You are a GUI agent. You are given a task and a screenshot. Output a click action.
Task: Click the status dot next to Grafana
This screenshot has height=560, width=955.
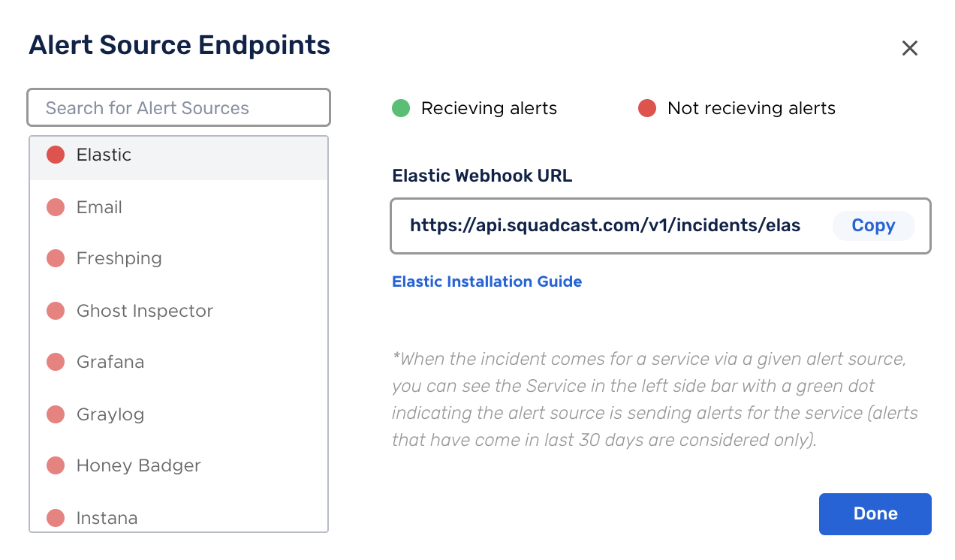(x=56, y=362)
